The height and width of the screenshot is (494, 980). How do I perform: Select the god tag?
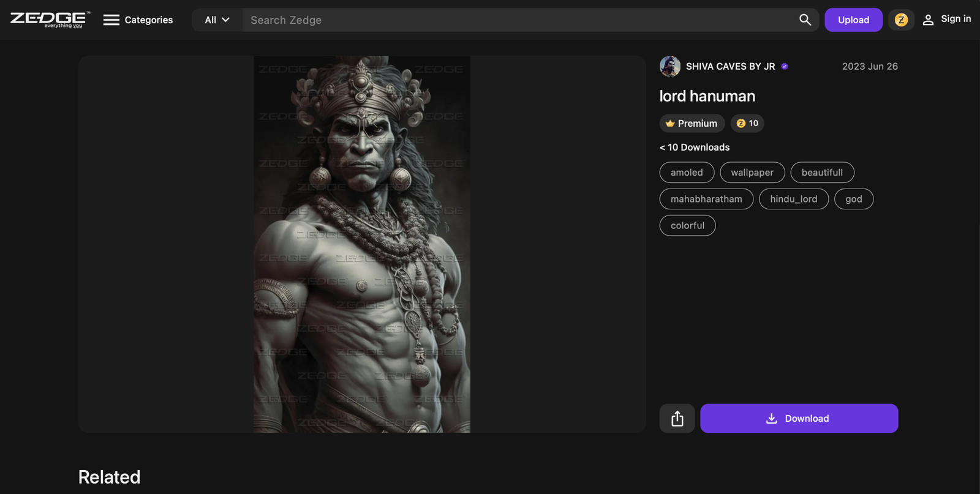[854, 199]
